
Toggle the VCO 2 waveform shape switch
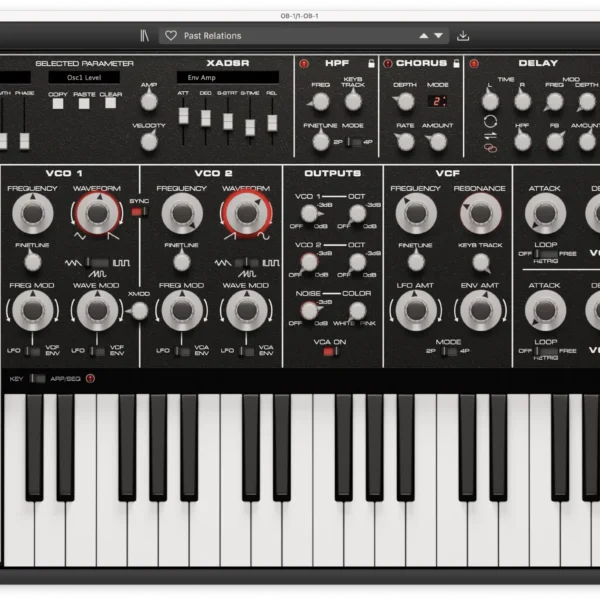point(246,262)
